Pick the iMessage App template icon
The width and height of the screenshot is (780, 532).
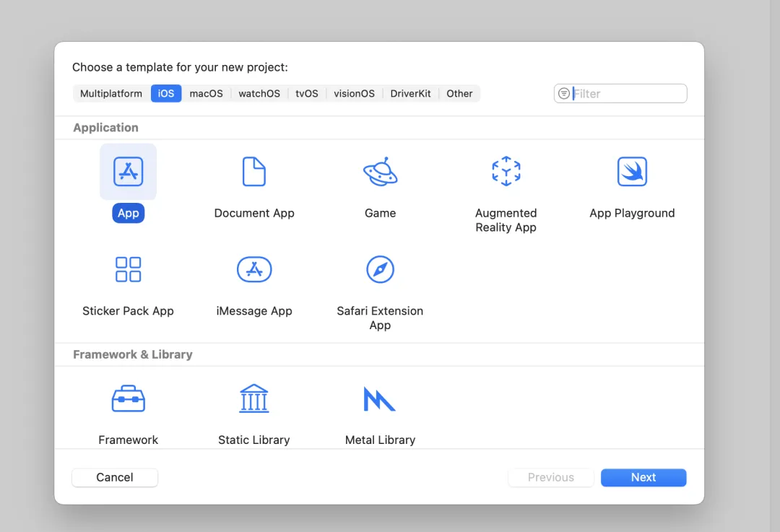pyautogui.click(x=254, y=269)
